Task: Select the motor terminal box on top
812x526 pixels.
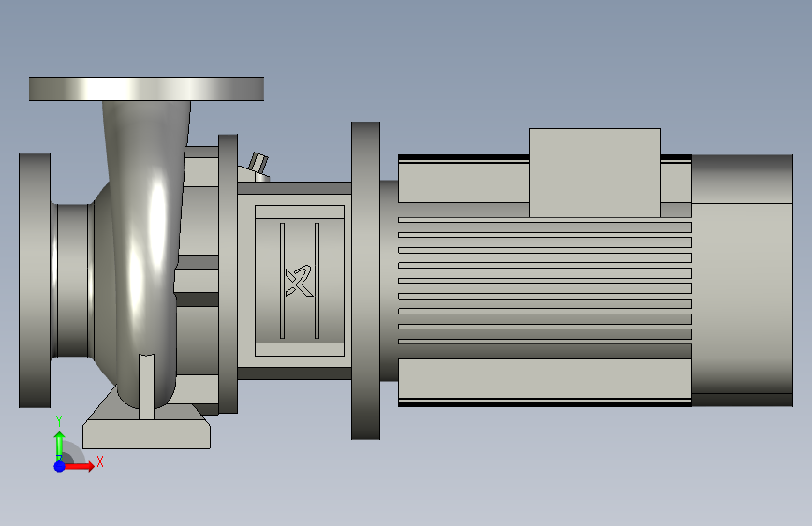Action: pos(595,173)
